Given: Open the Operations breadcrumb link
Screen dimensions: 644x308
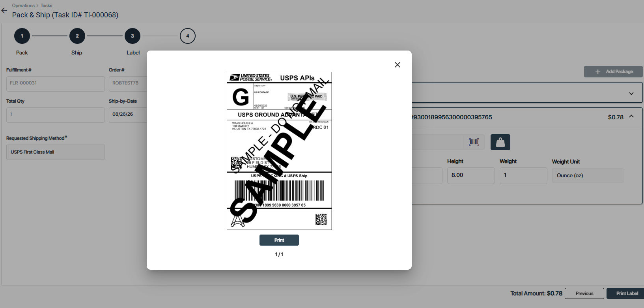Looking at the screenshot, I should (x=23, y=6).
